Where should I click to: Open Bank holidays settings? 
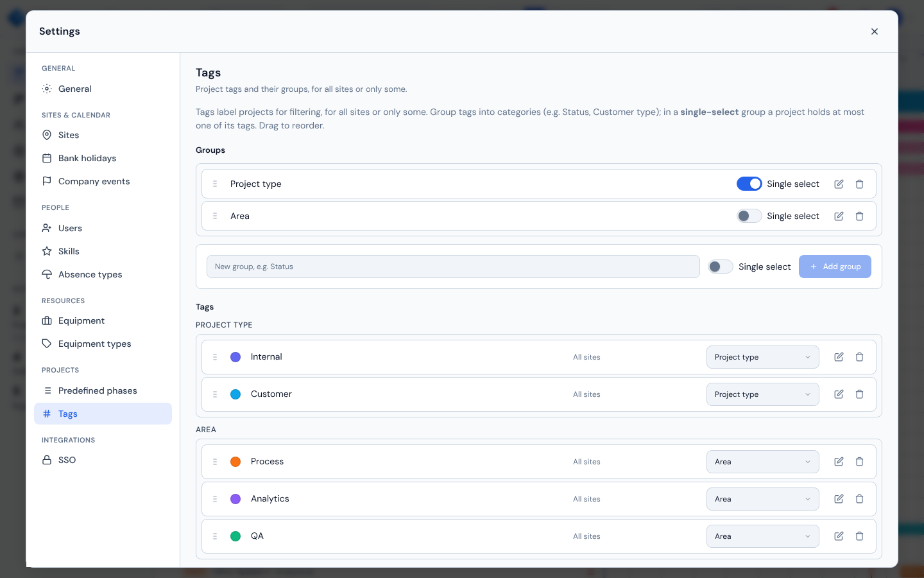[103, 158]
